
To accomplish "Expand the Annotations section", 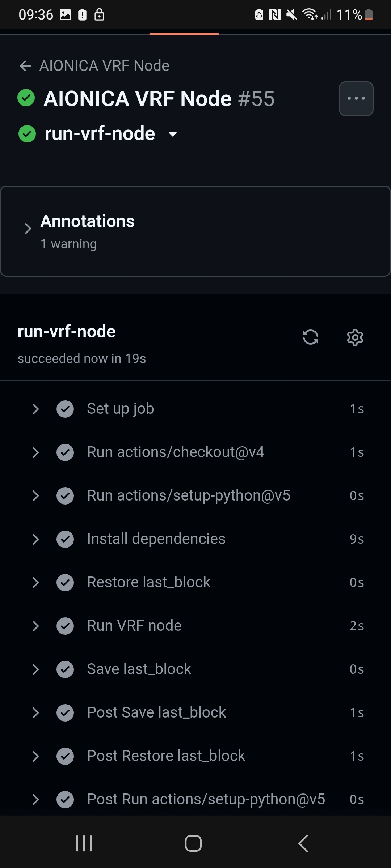I will tap(28, 229).
